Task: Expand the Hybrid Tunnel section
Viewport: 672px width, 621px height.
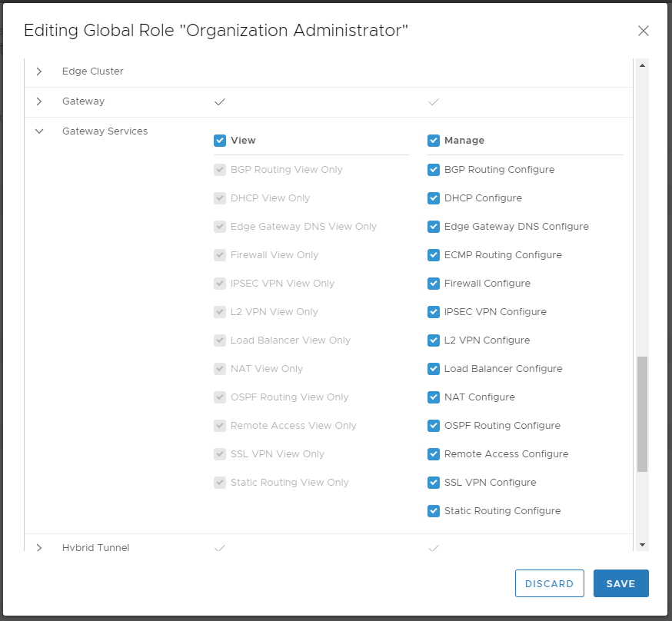Action: click(x=39, y=548)
